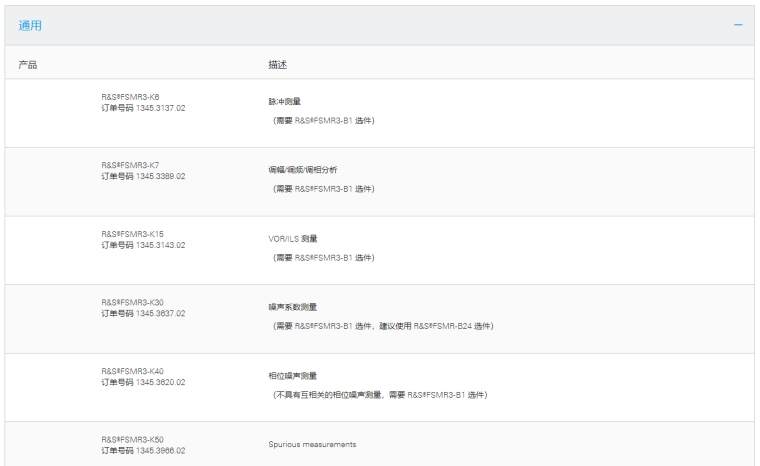Click the 脉冲测量 description text
Viewport: 760px width, 466px height.
(x=273, y=101)
